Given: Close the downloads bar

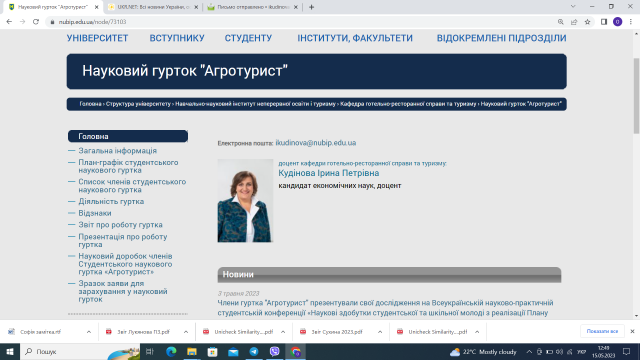Looking at the screenshot, I should coord(632,331).
